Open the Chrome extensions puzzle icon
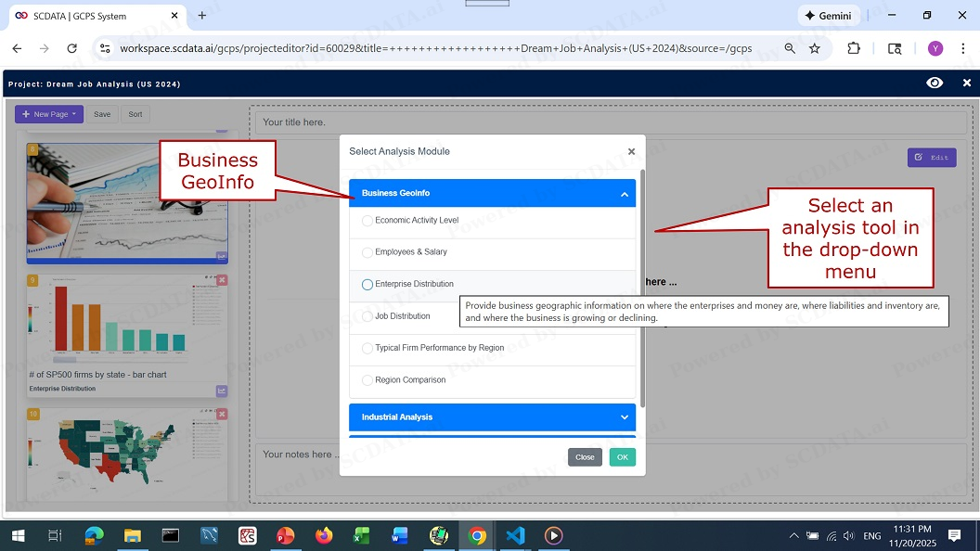980x551 pixels. click(854, 48)
